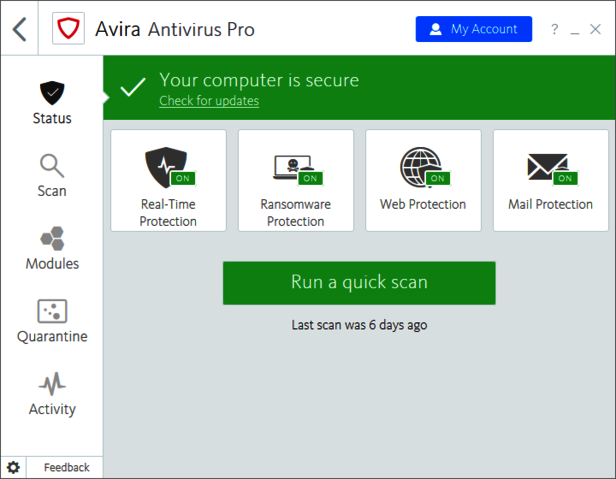Click the green secure status checkmark
616x479 pixels.
pyautogui.click(x=132, y=88)
